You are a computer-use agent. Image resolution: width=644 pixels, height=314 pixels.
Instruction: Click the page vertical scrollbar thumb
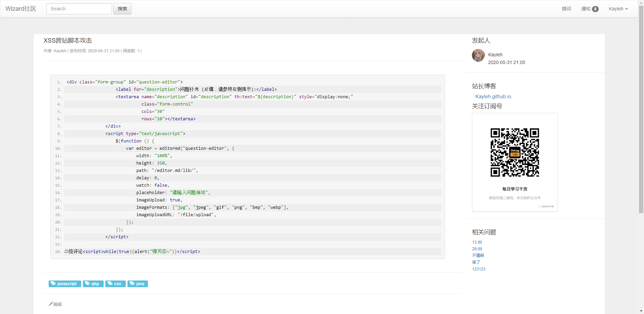641,109
